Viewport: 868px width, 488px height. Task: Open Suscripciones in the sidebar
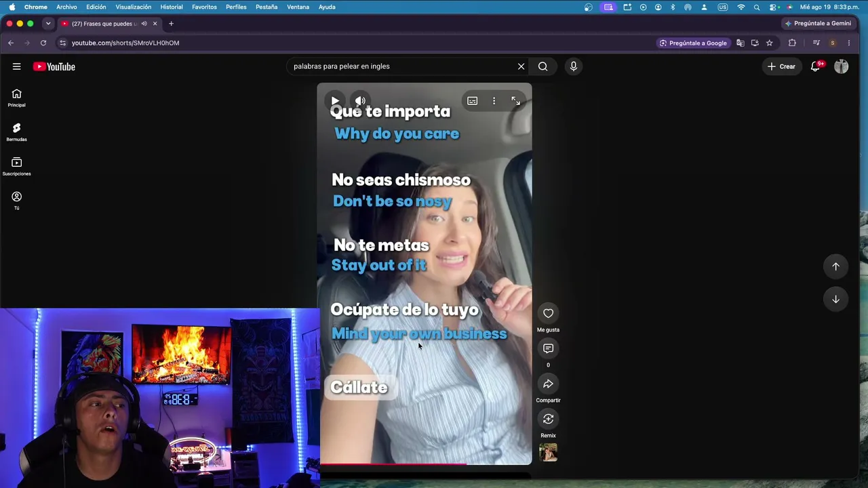point(16,167)
